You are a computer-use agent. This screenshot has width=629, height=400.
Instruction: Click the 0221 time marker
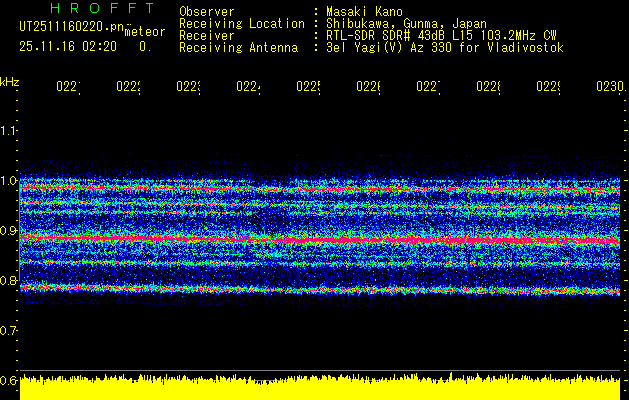pyautogui.click(x=68, y=87)
